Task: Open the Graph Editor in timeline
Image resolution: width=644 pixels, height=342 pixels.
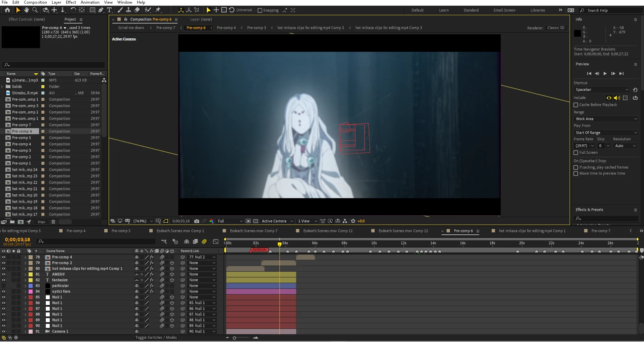Action: coord(216,241)
